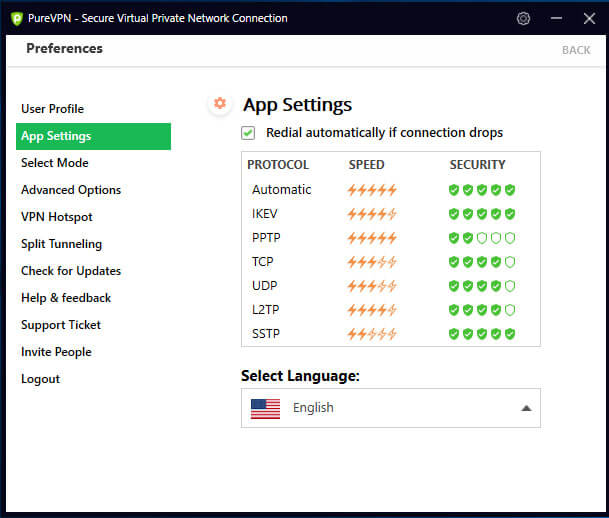
Task: Click the PPTP security shields
Action: 481,238
